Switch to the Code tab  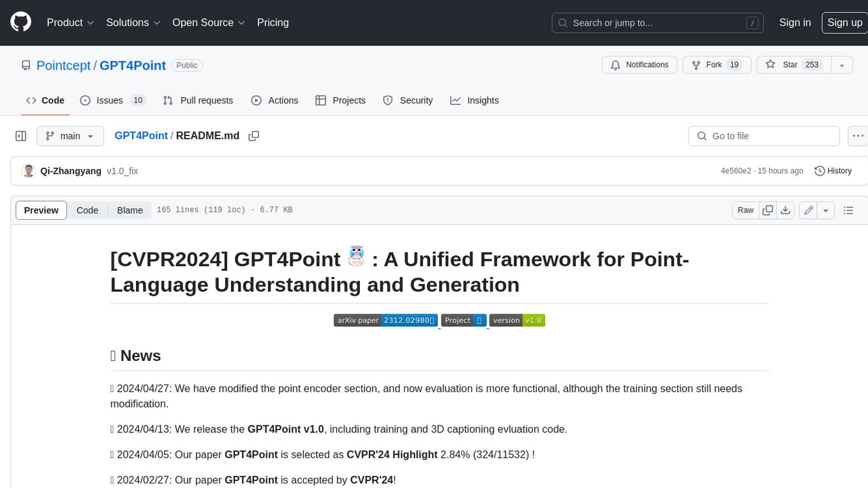point(45,100)
